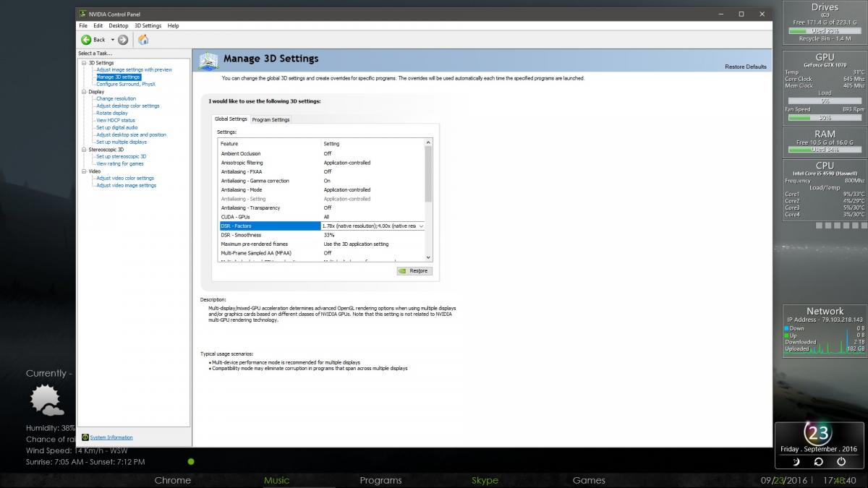The height and width of the screenshot is (488, 868).
Task: Open the System Information link
Action: pos(111,437)
